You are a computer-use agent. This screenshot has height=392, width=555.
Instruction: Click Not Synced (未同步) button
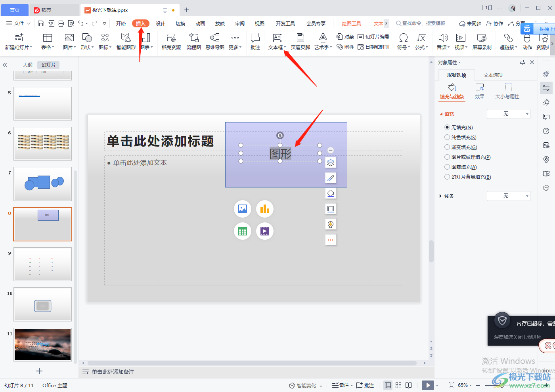pos(470,24)
